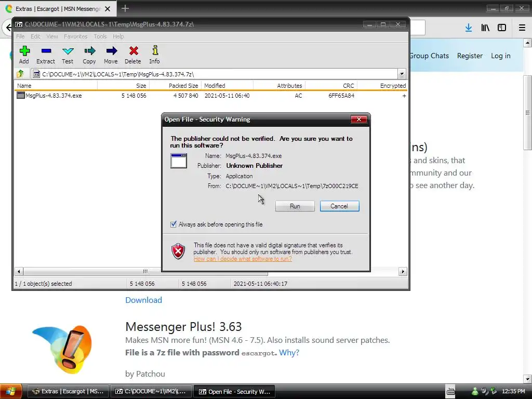Click browser page scrollbar down arrow
Viewport: 532px width, 399px height.
pyautogui.click(x=527, y=379)
